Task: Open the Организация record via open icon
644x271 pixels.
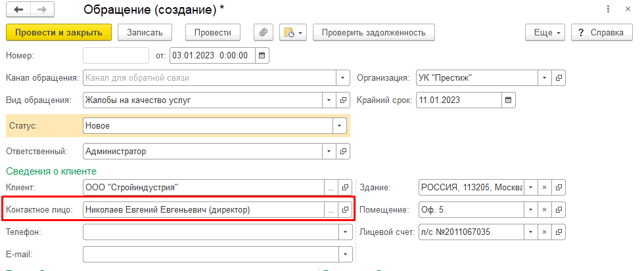Action: (x=559, y=78)
